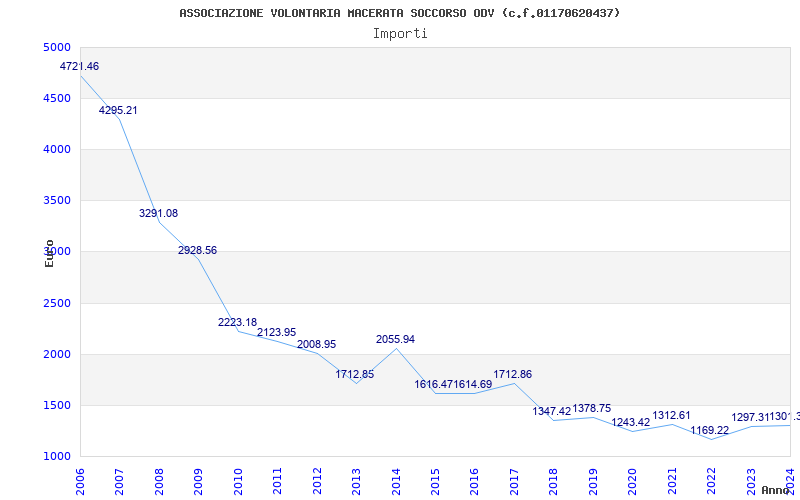The height and width of the screenshot is (500, 800).
Task: Select the 1616.47 data label
Action: [434, 384]
